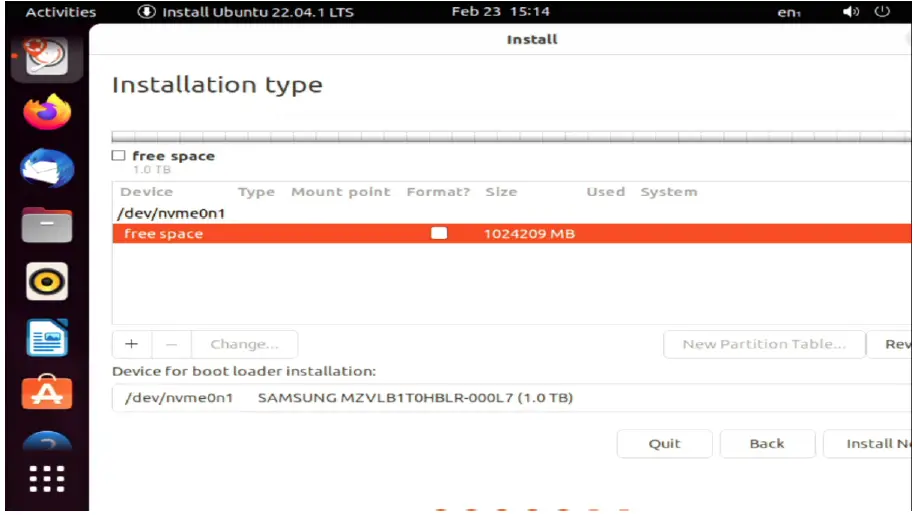Click the Device column header
This screenshot has width=922, height=515.
[146, 192]
